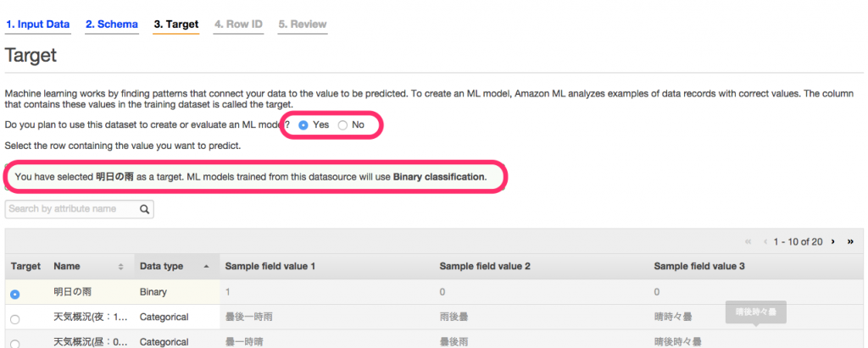The height and width of the screenshot is (348, 868).
Task: Click the Data type column header
Action: tap(161, 267)
